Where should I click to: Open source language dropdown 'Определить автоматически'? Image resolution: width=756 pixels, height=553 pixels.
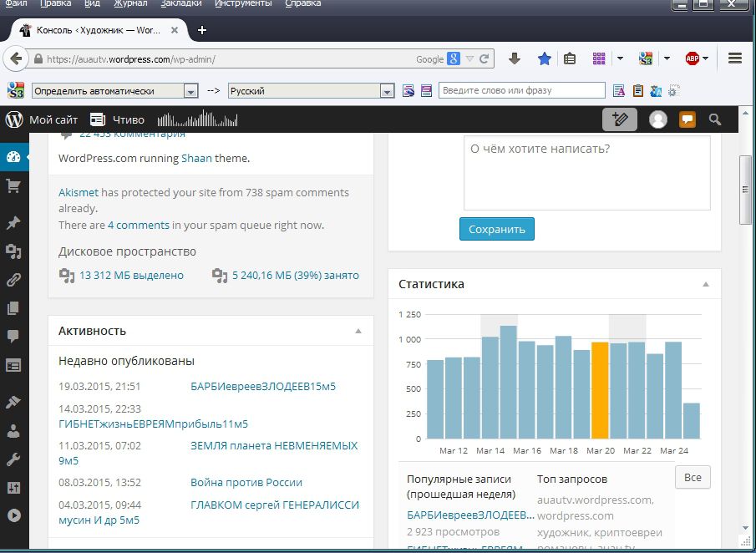[x=114, y=91]
